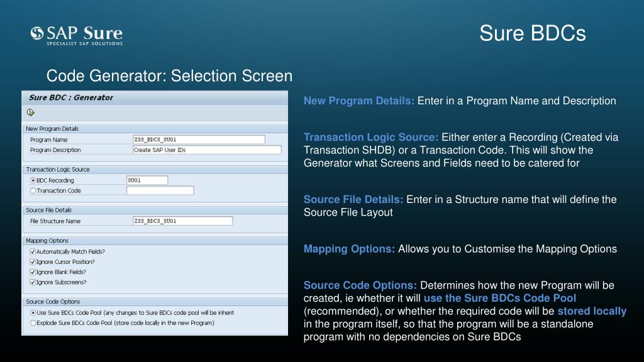Click the blue Source Code Options: text
The width and height of the screenshot is (644, 362).
(x=360, y=285)
